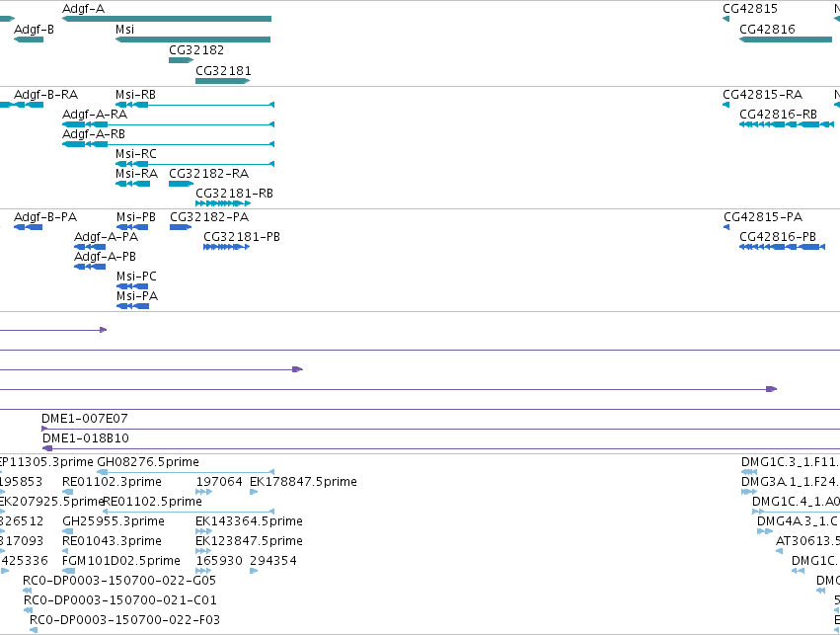Click the Msi-PA CDS glyph
The width and height of the screenshot is (840, 635).
tap(133, 306)
